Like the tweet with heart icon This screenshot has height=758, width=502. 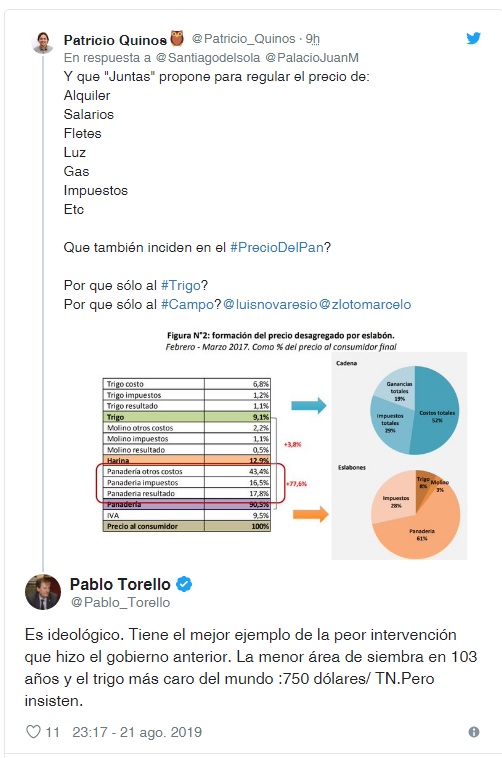click(33, 731)
